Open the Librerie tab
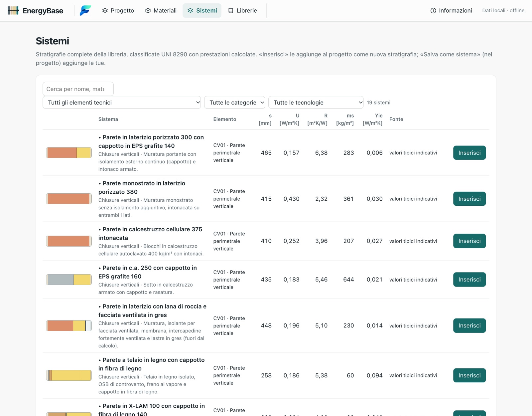Viewport: 532px width, 416px height. 242,11
